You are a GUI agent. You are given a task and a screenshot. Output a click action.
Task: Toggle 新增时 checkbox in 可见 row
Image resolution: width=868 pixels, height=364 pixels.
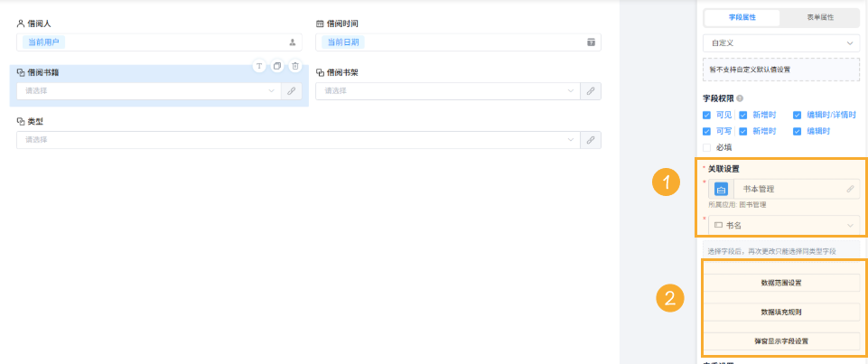coord(742,115)
